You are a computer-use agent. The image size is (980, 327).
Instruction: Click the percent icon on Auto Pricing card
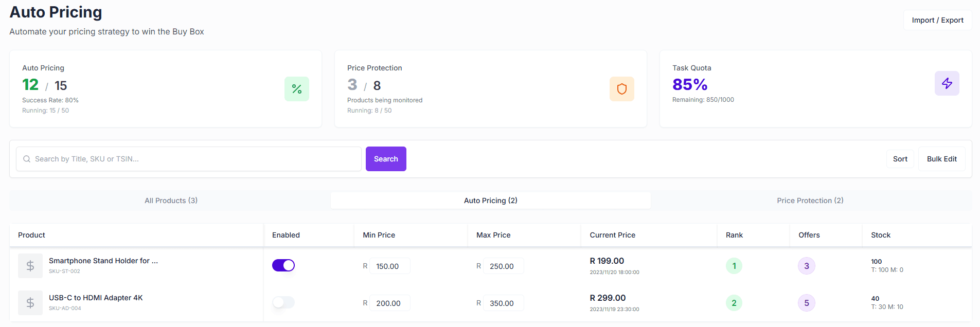tap(297, 88)
